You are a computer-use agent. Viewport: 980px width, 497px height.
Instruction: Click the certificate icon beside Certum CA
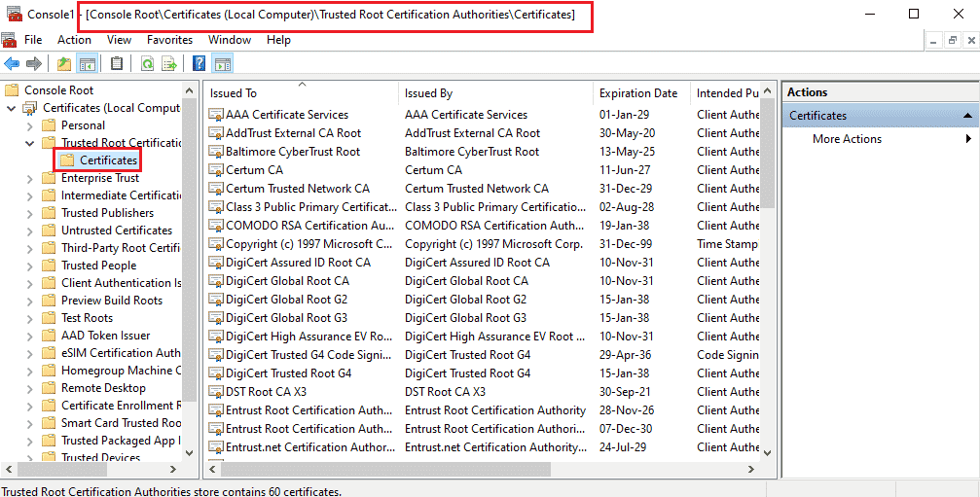tap(216, 170)
